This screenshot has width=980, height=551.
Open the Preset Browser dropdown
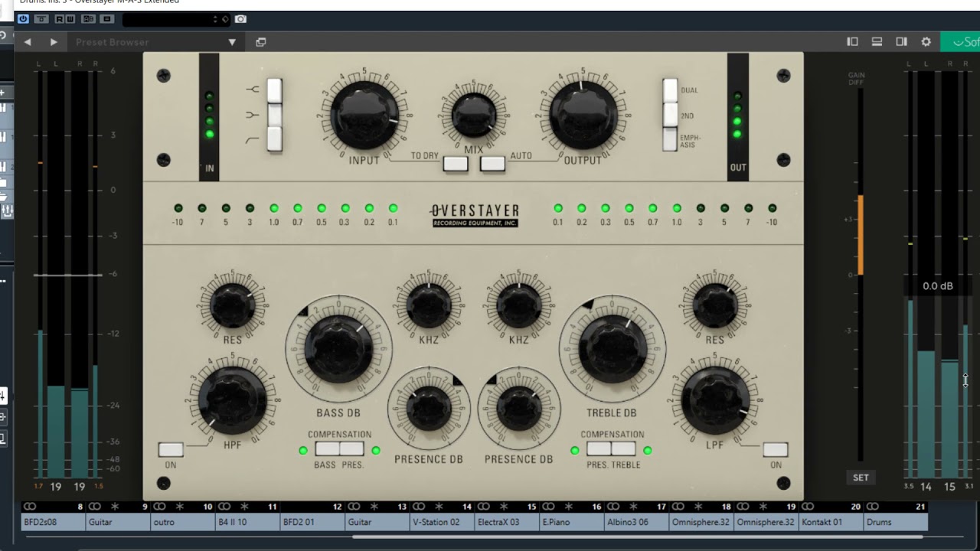pyautogui.click(x=155, y=42)
